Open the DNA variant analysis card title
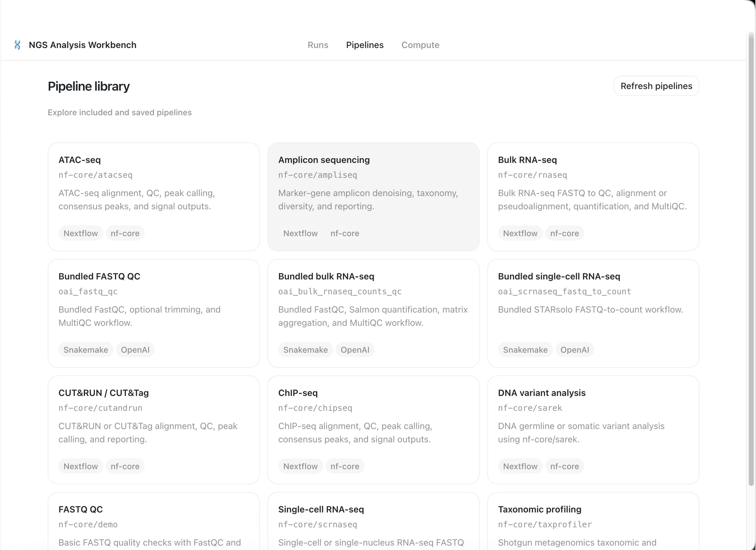The image size is (756, 550). click(541, 393)
